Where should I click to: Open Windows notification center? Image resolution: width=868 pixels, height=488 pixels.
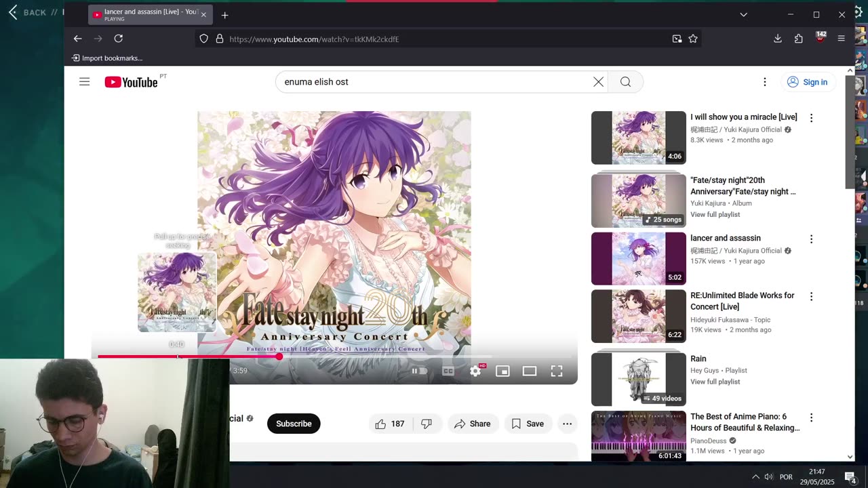pyautogui.click(x=850, y=476)
